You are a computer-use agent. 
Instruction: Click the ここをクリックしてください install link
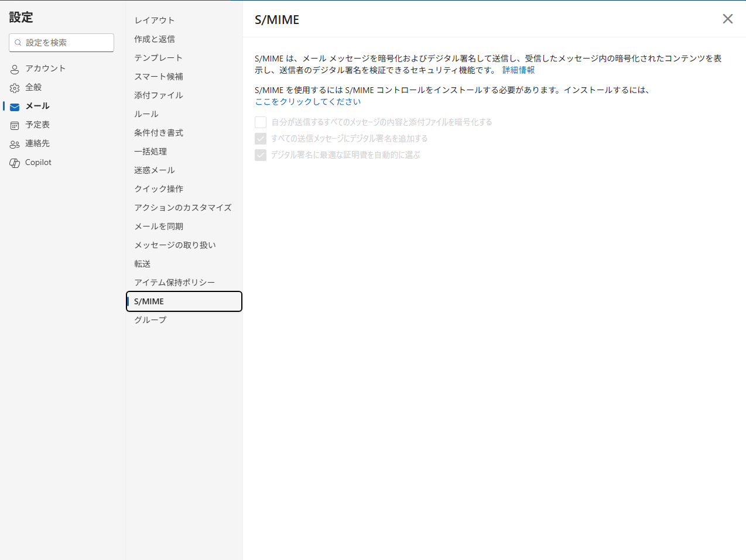[308, 101]
